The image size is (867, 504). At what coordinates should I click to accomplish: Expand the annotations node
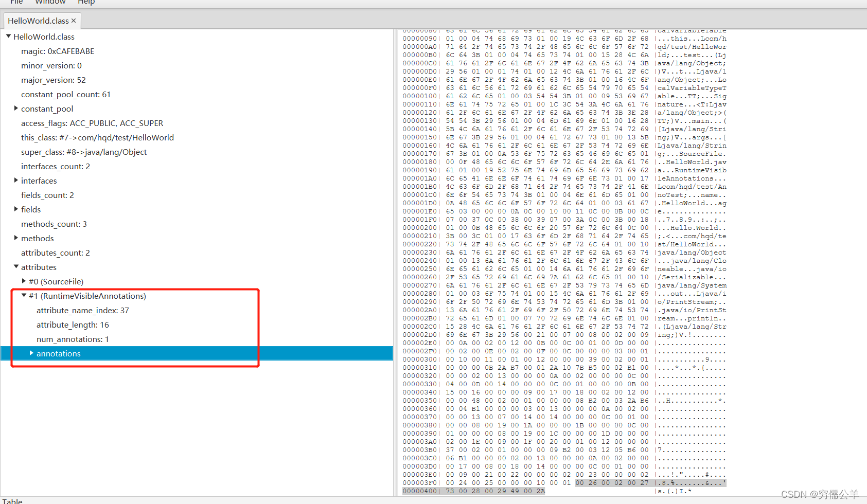31,353
